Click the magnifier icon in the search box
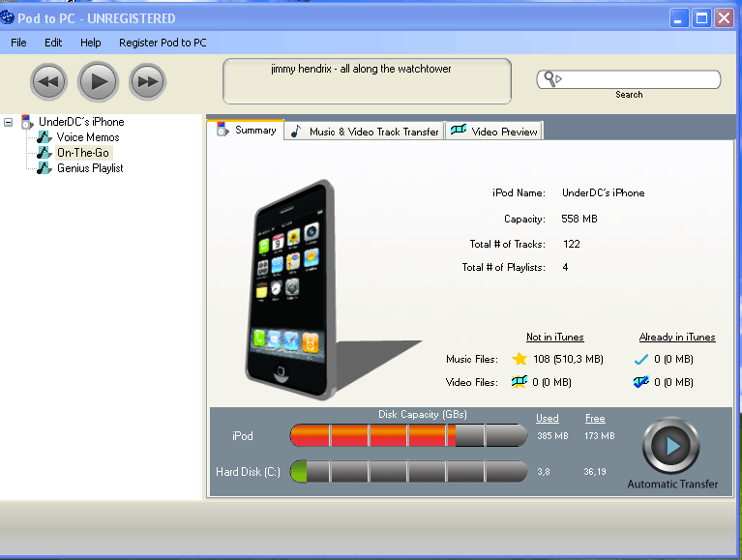 (x=551, y=78)
